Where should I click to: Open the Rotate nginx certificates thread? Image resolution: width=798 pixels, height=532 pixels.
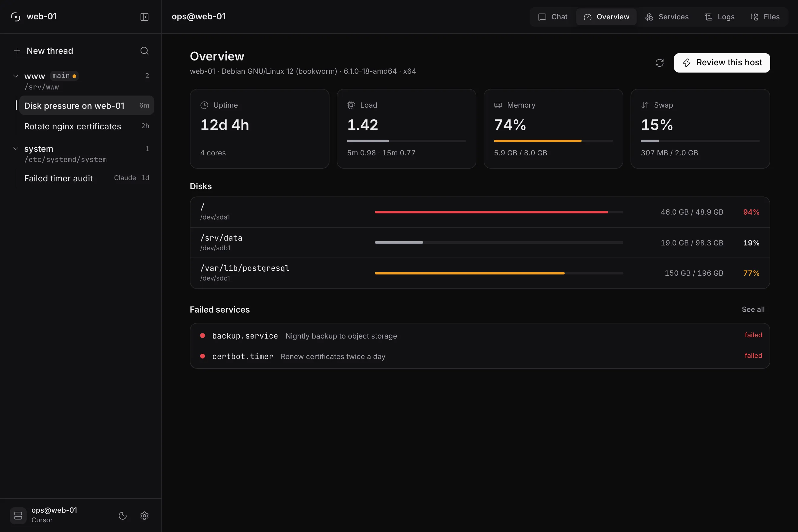point(86,126)
